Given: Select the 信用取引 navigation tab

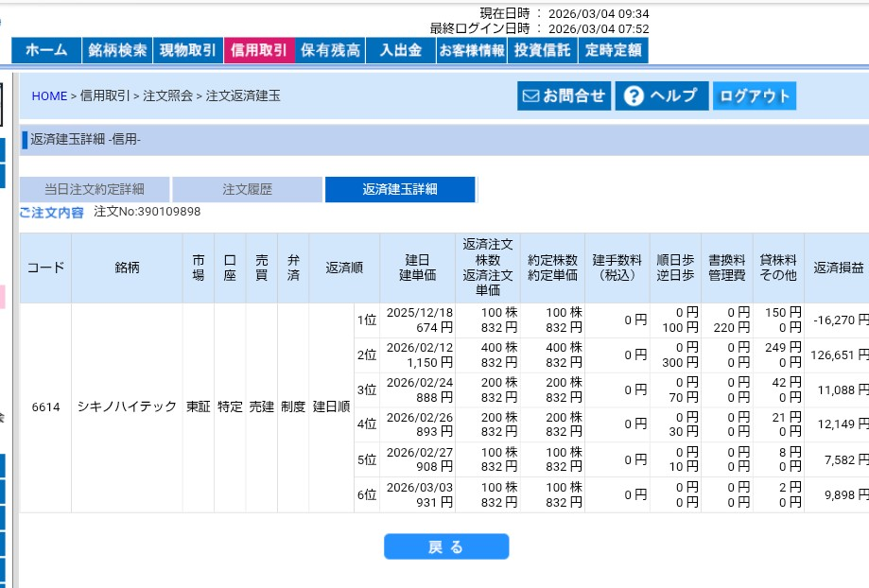Looking at the screenshot, I should point(257,52).
